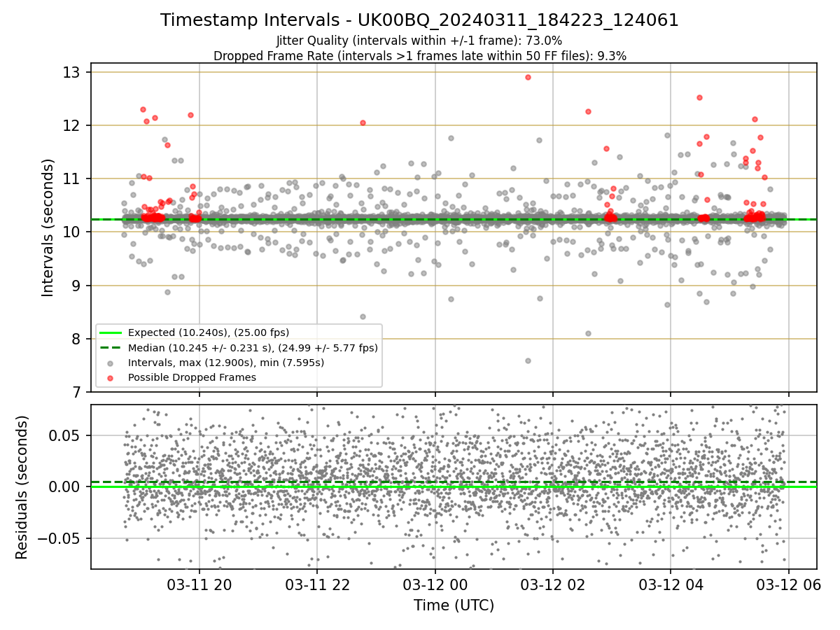The image size is (840, 630).
Task: Click the dashed dark green line sample in legend
Action: pos(111,347)
